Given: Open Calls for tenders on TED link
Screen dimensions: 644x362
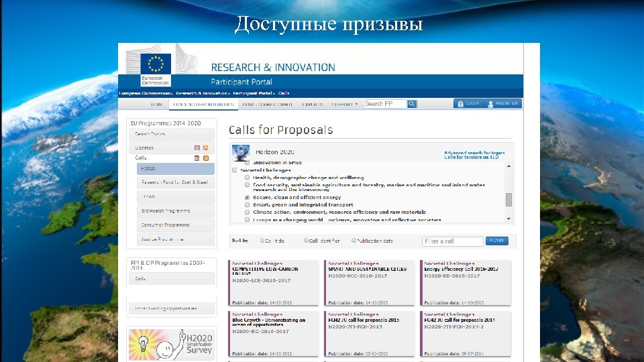Looking at the screenshot, I should coord(472,157).
